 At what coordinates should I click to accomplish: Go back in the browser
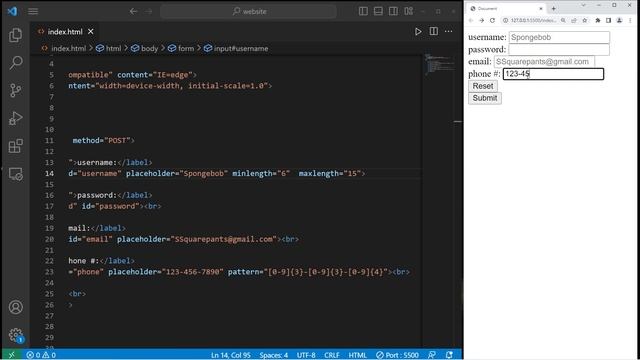pos(471,20)
